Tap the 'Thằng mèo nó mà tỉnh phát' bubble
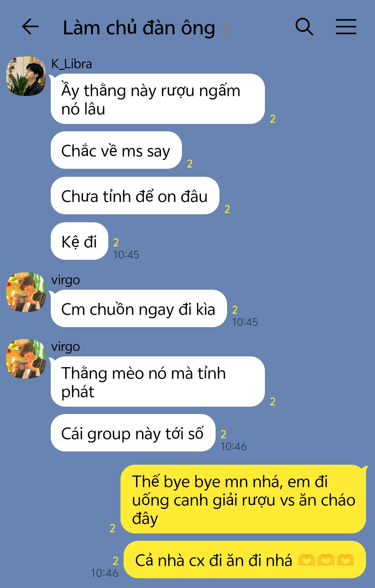 [x=158, y=382]
